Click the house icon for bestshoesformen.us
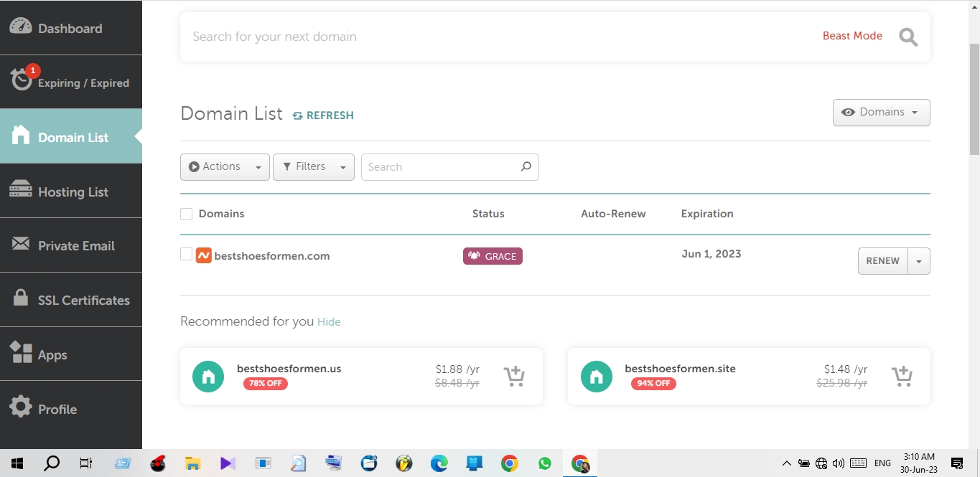Viewport: 980px width, 477px height. coord(208,377)
